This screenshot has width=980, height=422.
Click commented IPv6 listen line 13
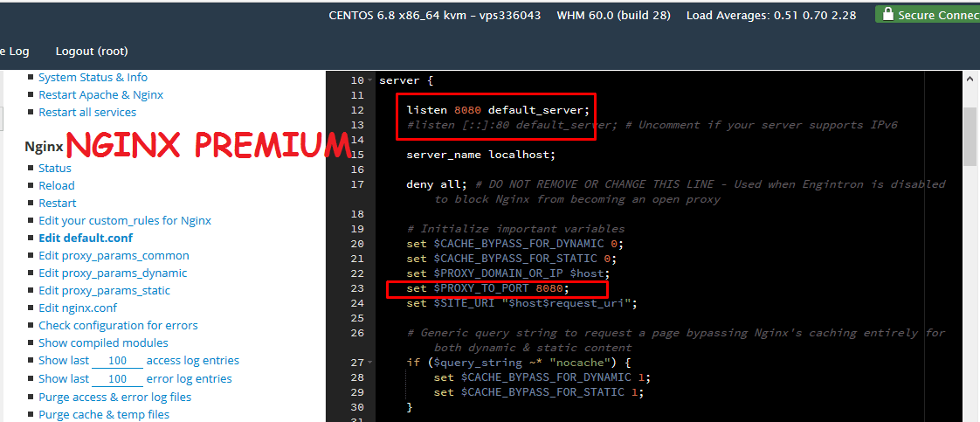click(x=652, y=125)
